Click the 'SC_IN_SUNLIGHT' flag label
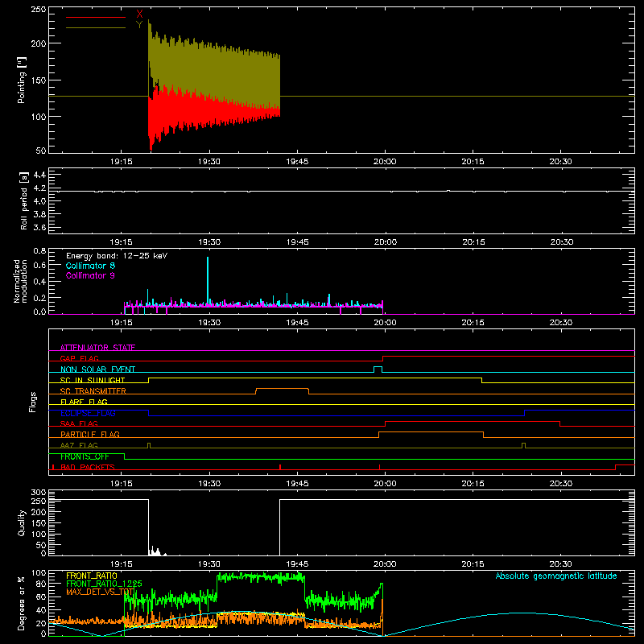Screen dimensions: 644x644 (93, 380)
